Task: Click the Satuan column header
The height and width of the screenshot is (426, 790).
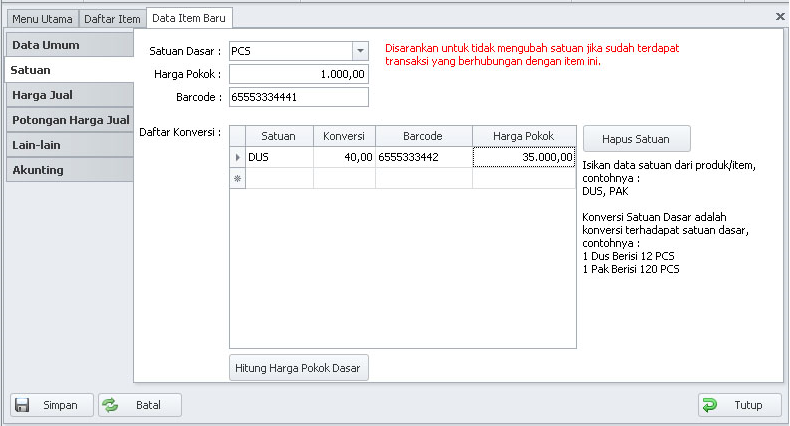Action: point(279,136)
